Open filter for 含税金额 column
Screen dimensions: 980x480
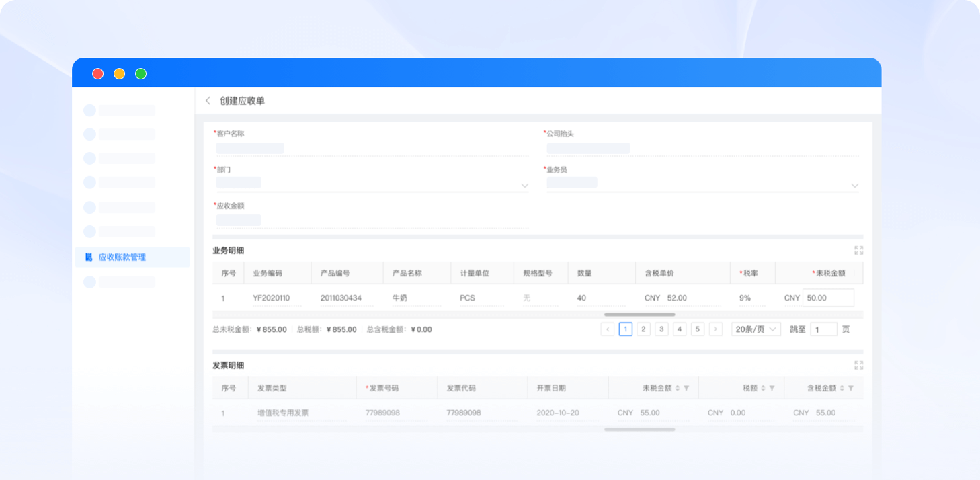pyautogui.click(x=851, y=389)
